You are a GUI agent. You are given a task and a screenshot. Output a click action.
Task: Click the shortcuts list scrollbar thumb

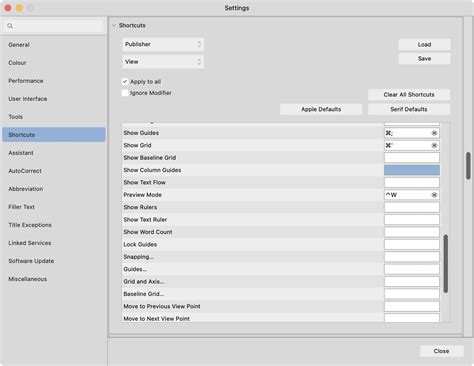(x=446, y=264)
